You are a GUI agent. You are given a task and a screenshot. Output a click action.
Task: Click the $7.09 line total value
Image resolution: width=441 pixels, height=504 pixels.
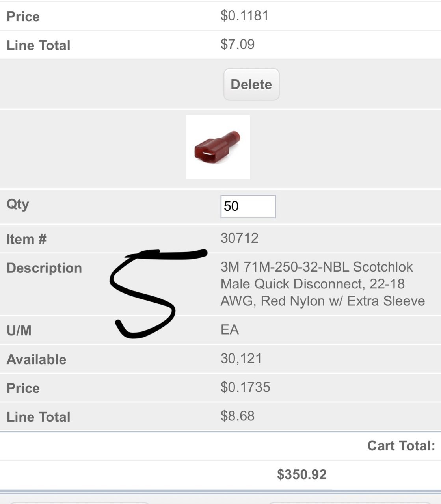pyautogui.click(x=238, y=44)
